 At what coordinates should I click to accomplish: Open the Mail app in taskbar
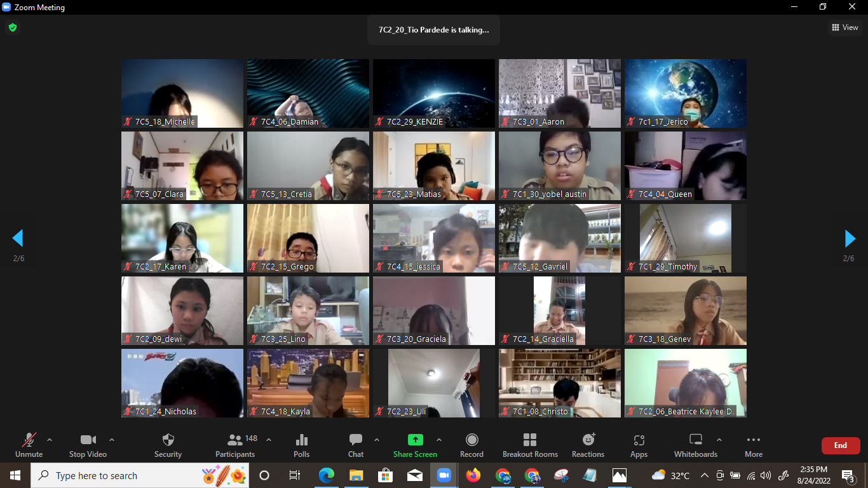point(414,475)
